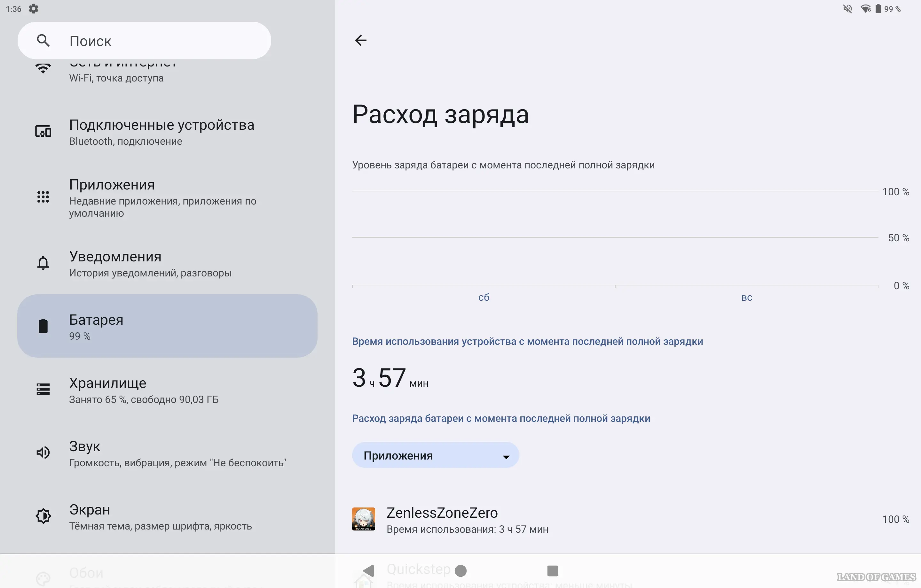
Task: Click the apps grid icon
Action: point(43,197)
